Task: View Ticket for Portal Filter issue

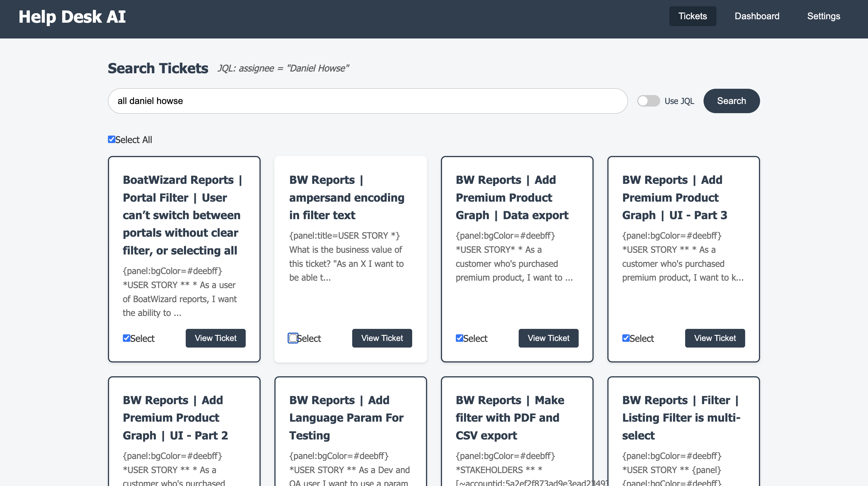Action: (x=215, y=338)
